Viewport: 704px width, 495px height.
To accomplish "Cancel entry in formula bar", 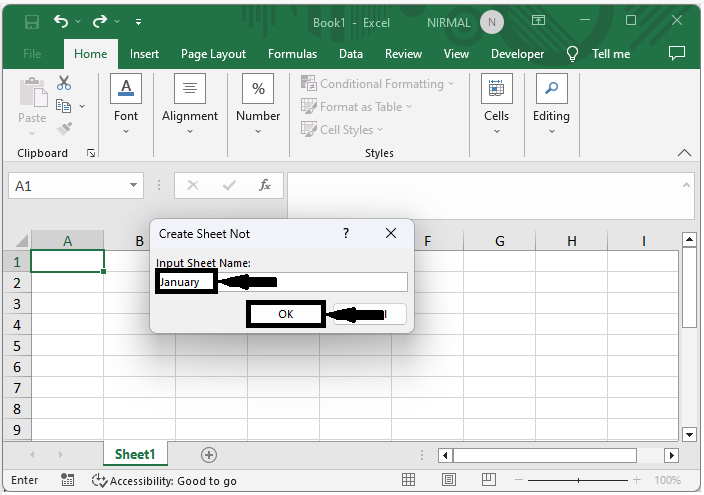I will [x=193, y=185].
